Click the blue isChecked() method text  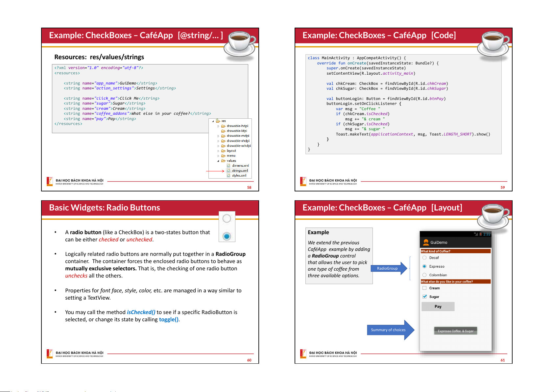(x=141, y=312)
